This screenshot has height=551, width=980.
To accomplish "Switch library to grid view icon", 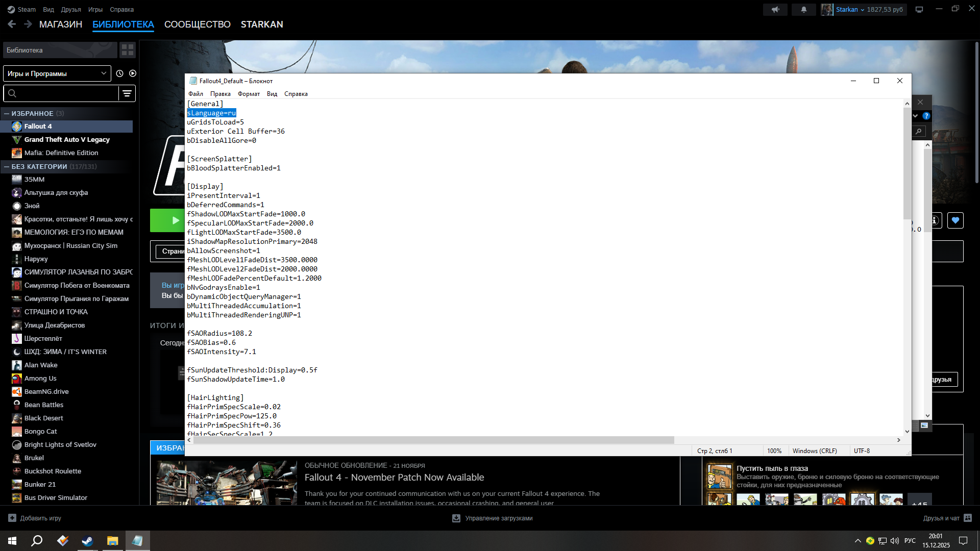I will click(128, 50).
